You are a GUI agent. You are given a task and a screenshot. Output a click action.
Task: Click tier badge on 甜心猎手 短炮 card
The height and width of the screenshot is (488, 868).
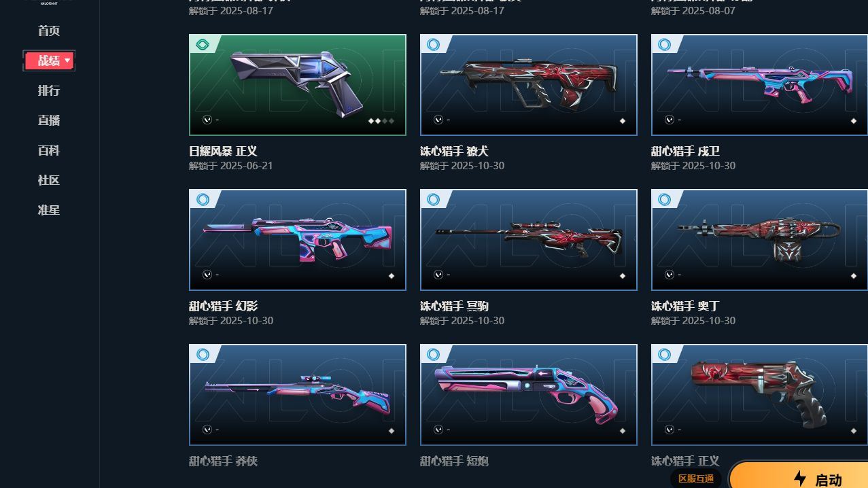click(433, 355)
